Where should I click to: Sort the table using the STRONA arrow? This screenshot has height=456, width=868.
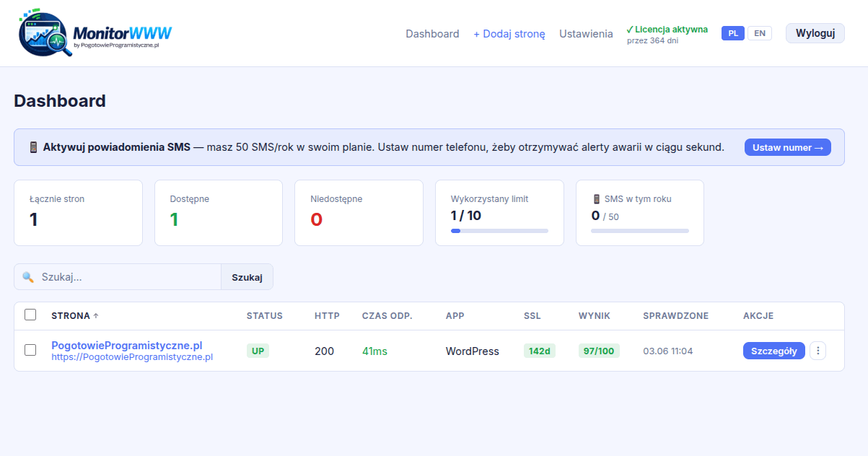tap(96, 316)
